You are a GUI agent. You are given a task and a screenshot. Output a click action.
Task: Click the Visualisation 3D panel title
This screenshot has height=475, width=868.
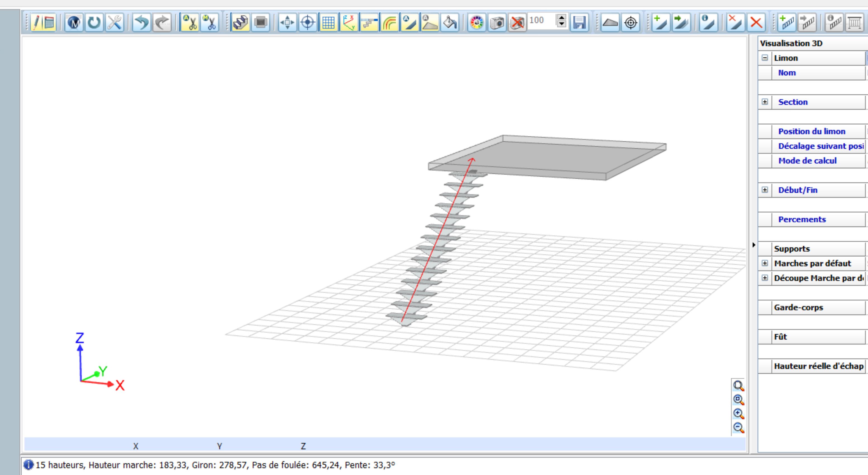coord(791,44)
